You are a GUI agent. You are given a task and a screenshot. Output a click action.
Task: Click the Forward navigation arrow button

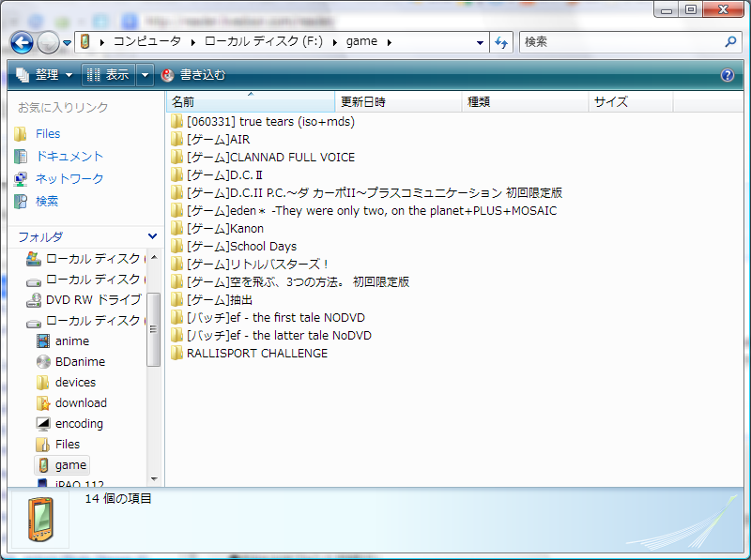point(48,42)
